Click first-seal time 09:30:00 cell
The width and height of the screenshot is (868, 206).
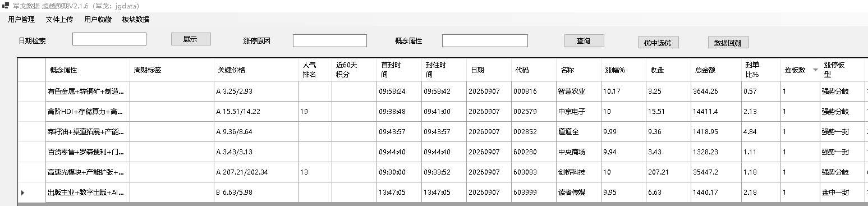399,172
